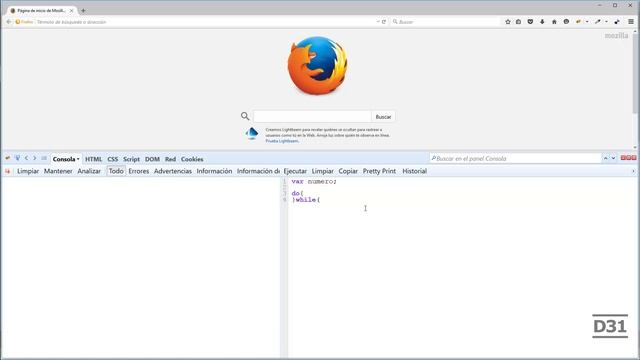This screenshot has width=640, height=360.
Task: Click the round smiley toolbar icon
Action: [566, 22]
